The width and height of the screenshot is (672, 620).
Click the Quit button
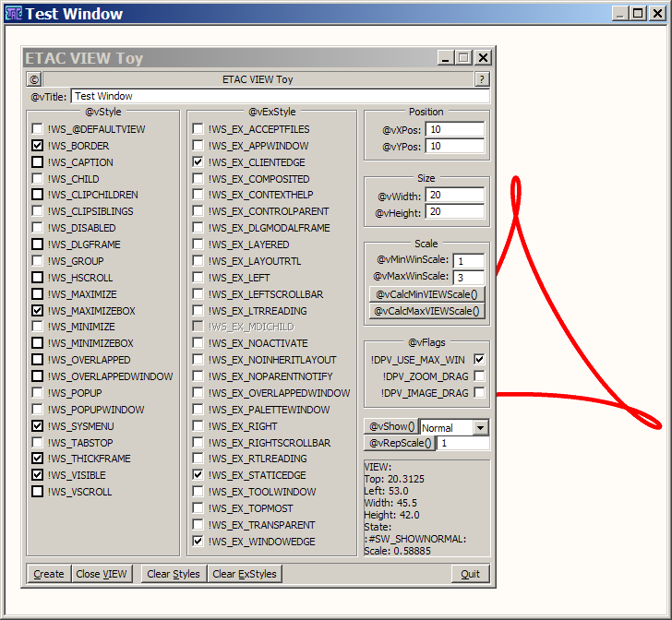click(471, 574)
